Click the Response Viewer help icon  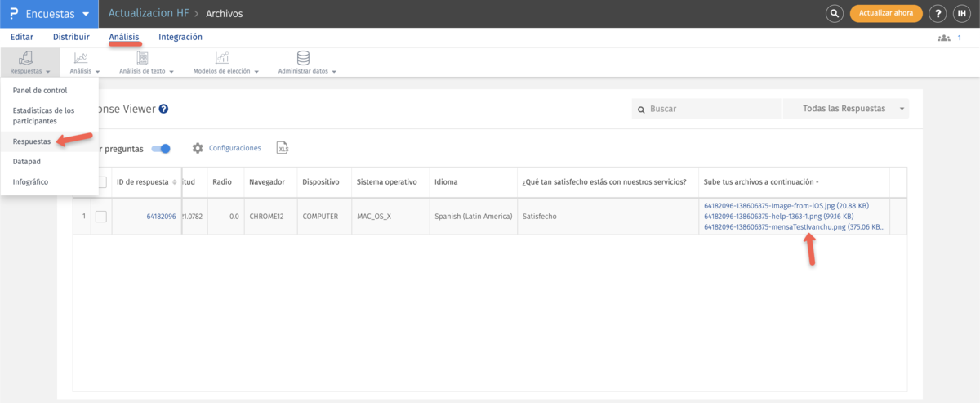[x=163, y=109]
